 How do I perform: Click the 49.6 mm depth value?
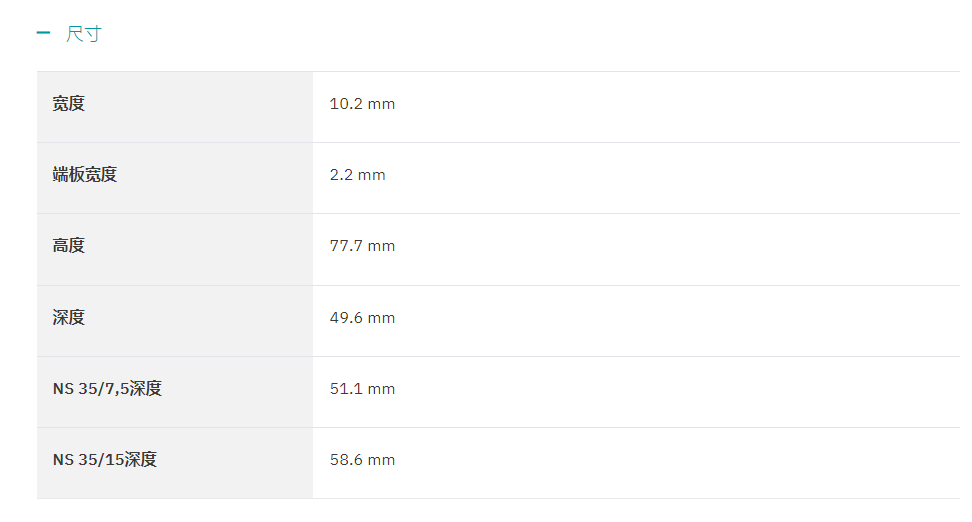(362, 318)
